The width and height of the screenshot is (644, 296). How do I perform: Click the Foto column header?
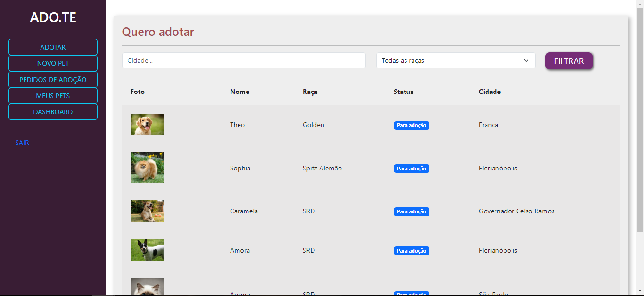click(138, 92)
